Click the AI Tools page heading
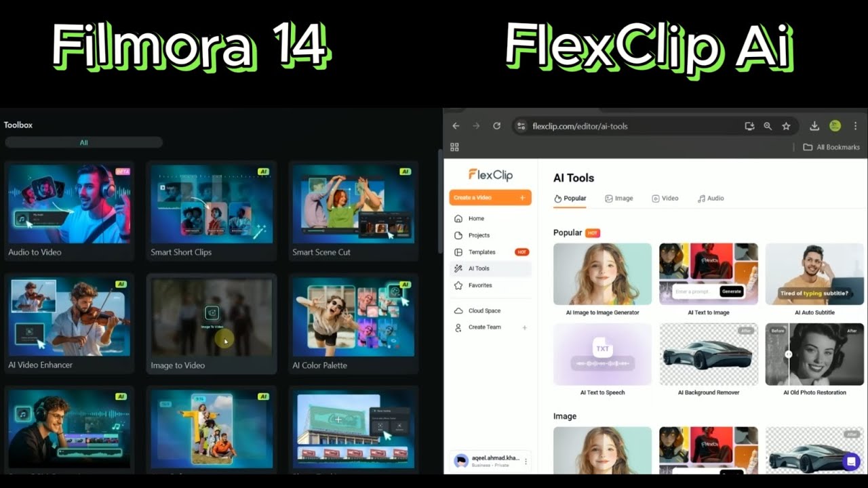Screen dimensions: 868x488 point(574,178)
